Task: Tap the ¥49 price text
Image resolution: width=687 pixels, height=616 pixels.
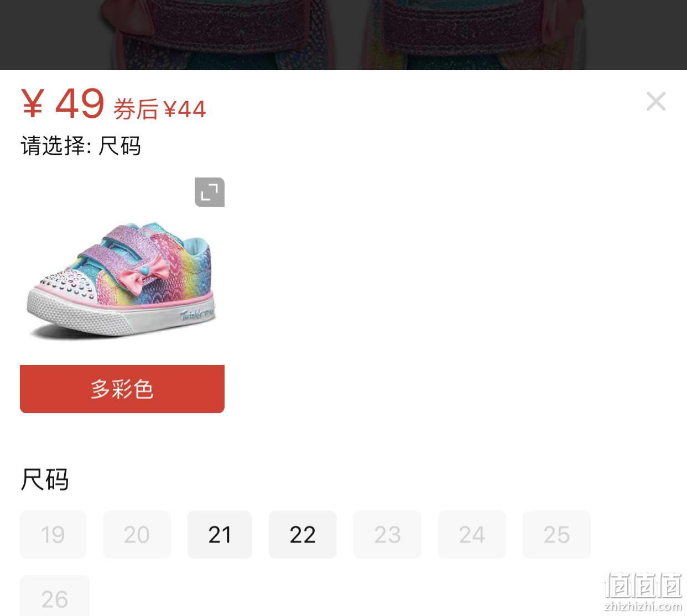Action: (63, 103)
